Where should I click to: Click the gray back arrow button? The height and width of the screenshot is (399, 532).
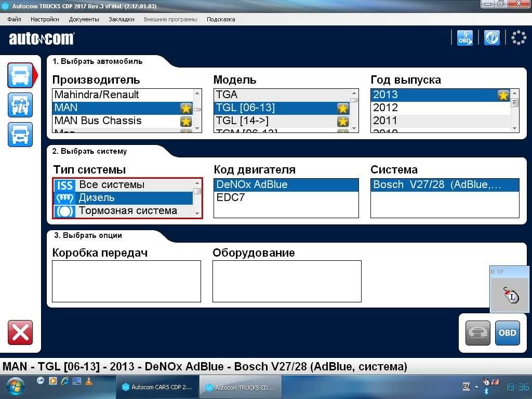[x=478, y=333]
